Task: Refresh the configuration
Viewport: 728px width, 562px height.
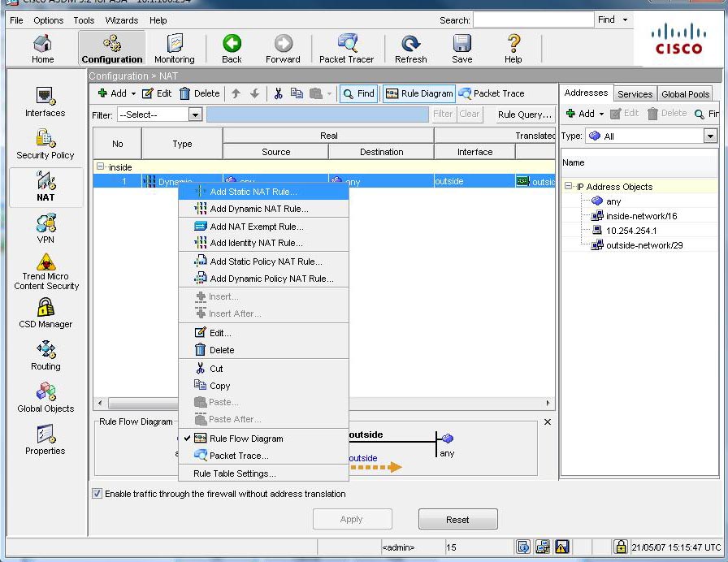Action: tap(411, 49)
